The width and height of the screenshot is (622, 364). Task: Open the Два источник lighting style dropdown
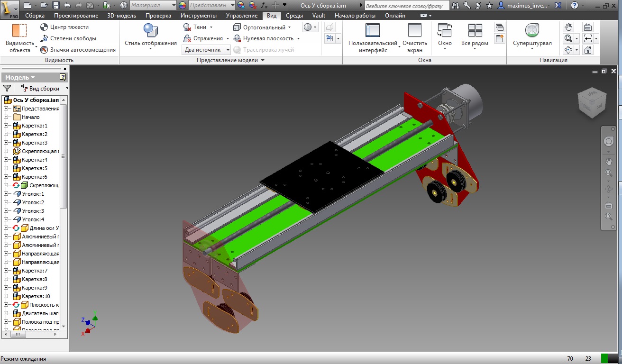coord(206,50)
